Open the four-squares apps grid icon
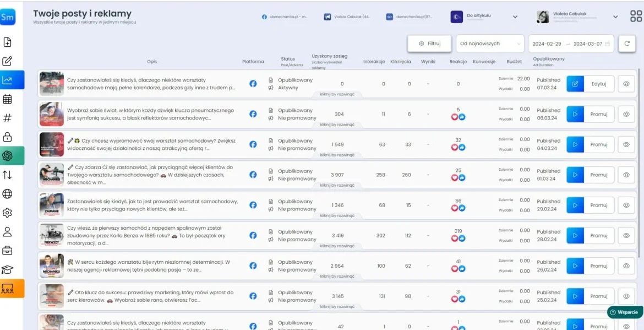The height and width of the screenshot is (330, 644). coord(635,16)
